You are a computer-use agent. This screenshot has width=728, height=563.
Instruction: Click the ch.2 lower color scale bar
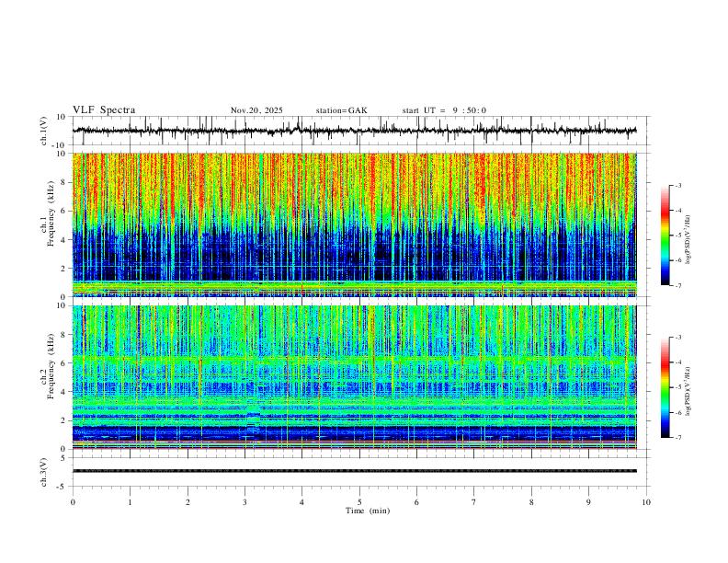[665, 387]
